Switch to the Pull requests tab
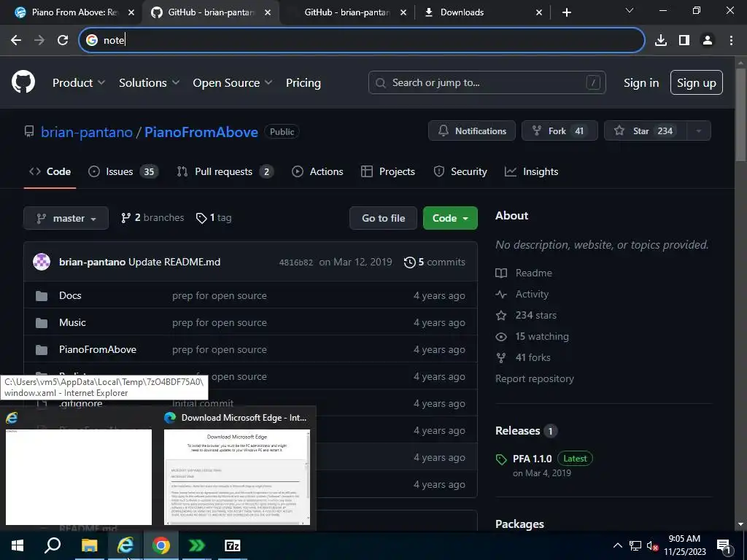 click(225, 171)
